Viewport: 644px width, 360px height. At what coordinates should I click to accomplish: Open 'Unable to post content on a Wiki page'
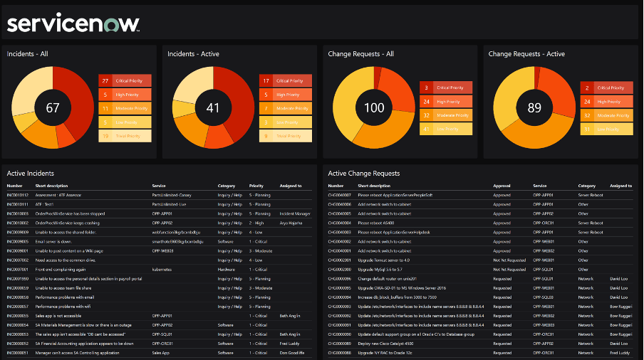pos(69,251)
